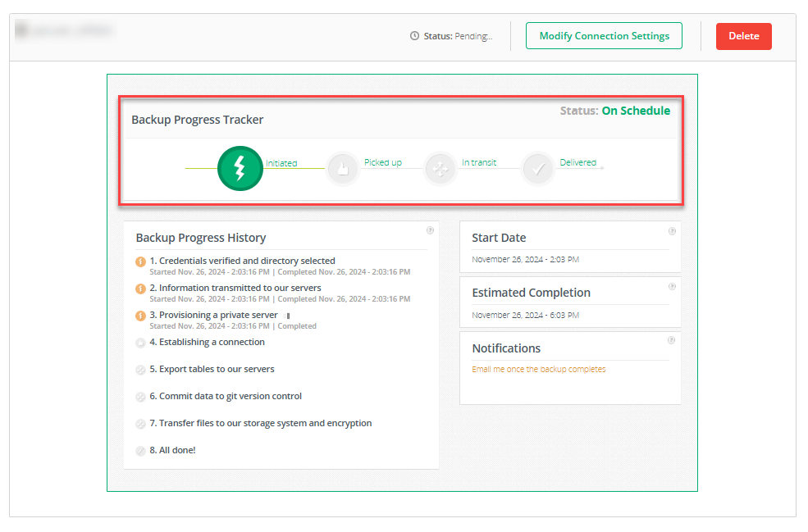Click the green Initiated lightning bolt icon
This screenshot has height=532, width=808.
coord(240,168)
